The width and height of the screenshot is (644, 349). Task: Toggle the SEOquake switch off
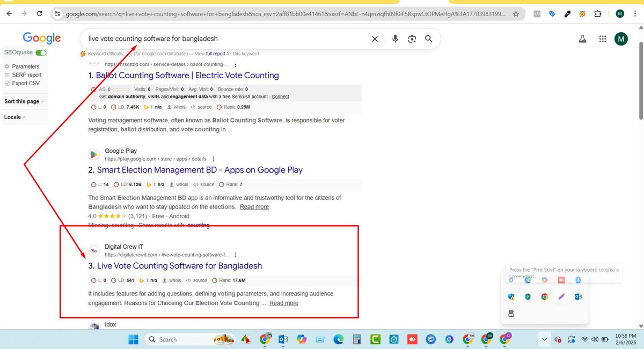pos(41,53)
